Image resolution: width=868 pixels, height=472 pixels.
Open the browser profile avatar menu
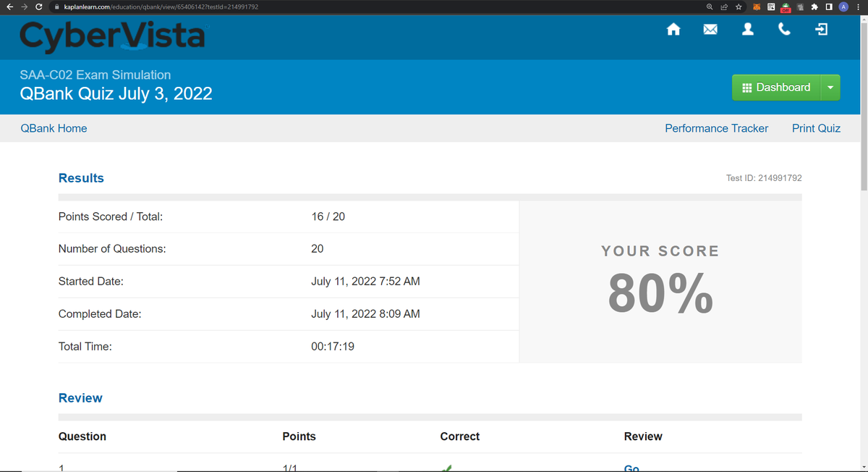pyautogui.click(x=843, y=7)
